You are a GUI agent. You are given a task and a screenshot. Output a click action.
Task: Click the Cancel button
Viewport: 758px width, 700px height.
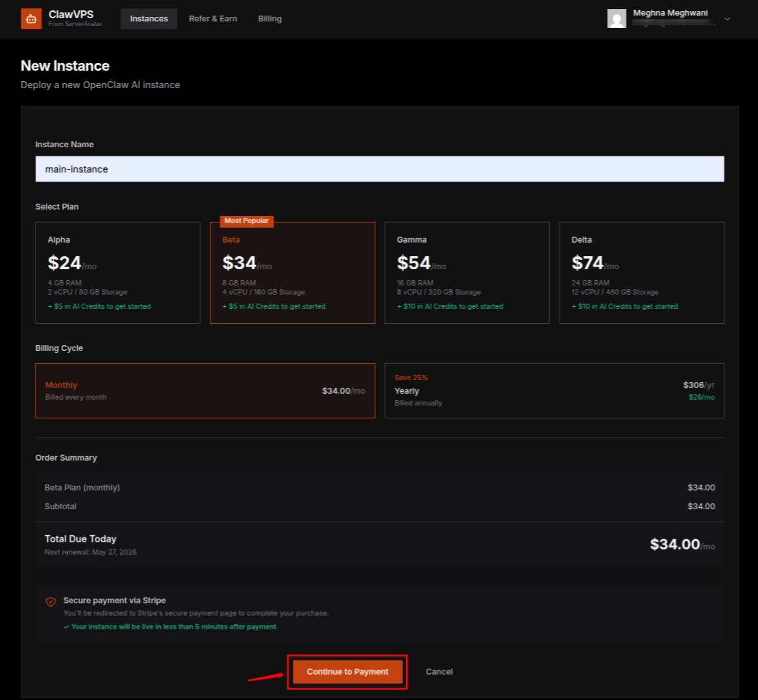tap(439, 671)
